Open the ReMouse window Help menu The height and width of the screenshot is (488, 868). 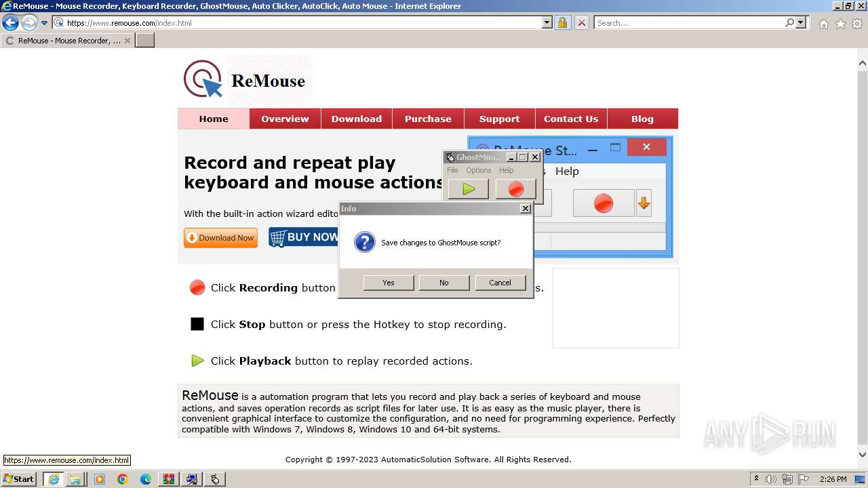click(567, 171)
